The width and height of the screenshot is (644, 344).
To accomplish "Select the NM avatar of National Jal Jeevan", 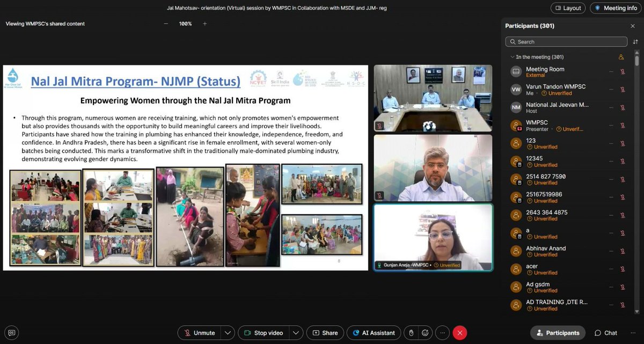I will [516, 107].
